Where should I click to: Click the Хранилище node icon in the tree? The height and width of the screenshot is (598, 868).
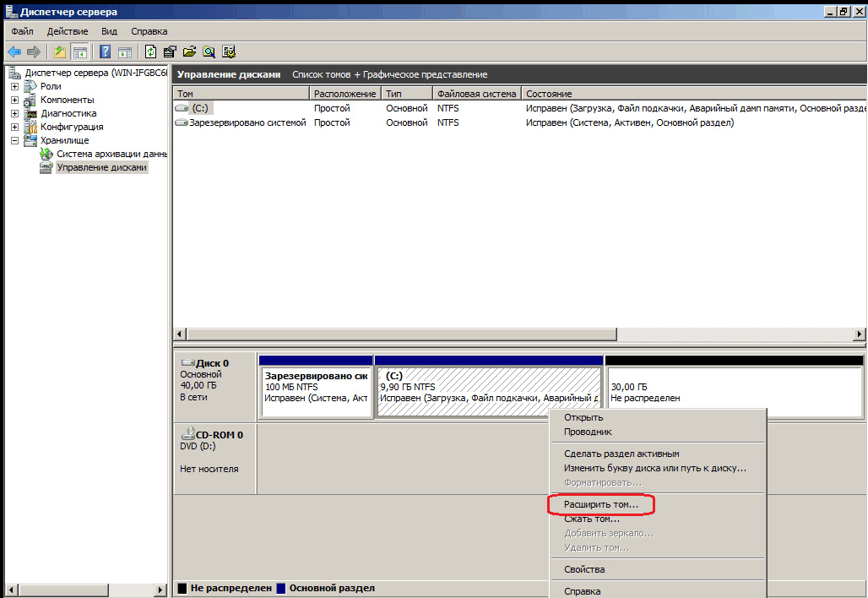pos(30,140)
